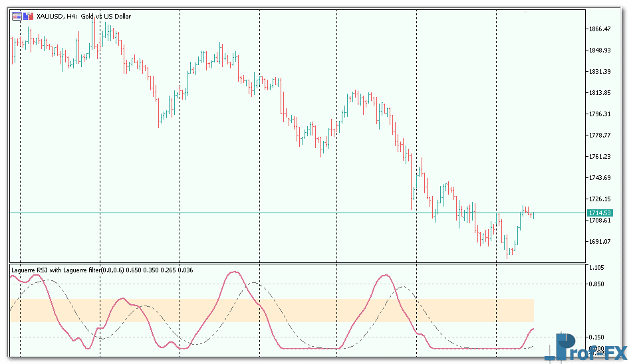Select the 0.850 indicator level label
The image size is (629, 364).
(x=598, y=284)
